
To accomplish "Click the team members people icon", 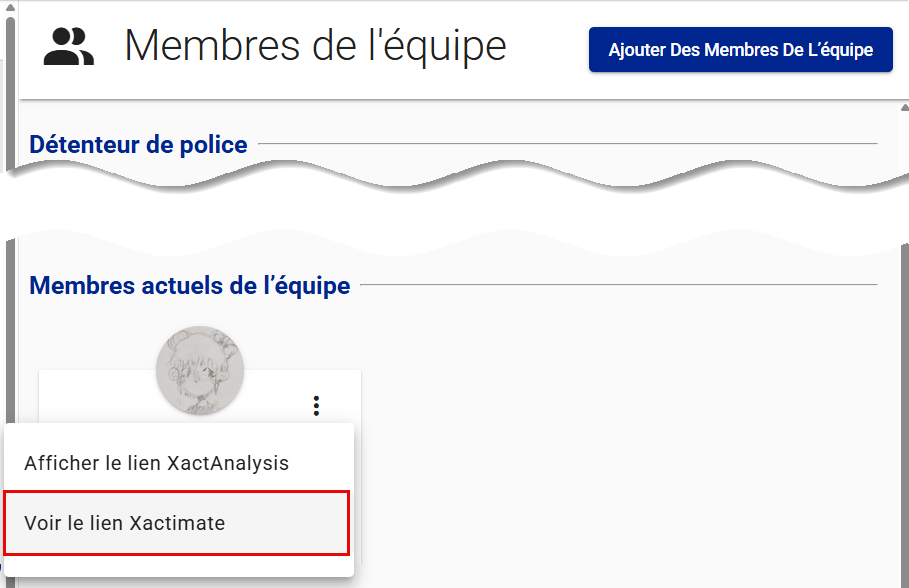I will tap(69, 47).
